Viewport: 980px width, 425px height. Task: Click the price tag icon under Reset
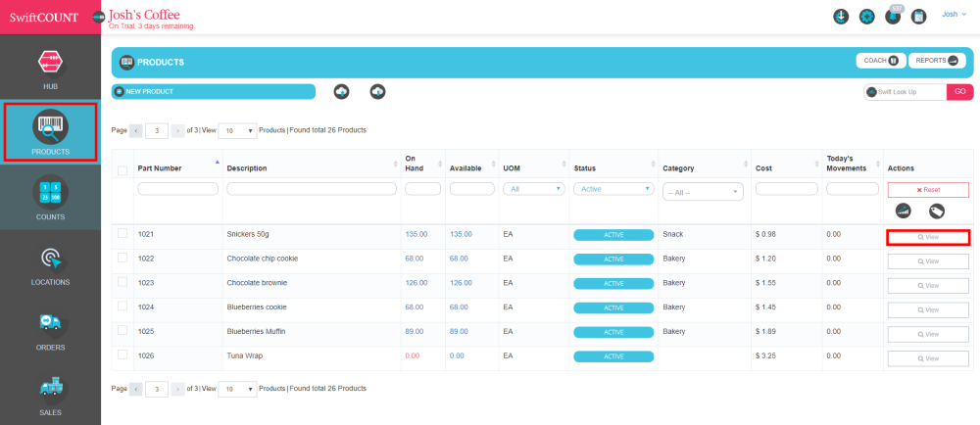click(936, 211)
